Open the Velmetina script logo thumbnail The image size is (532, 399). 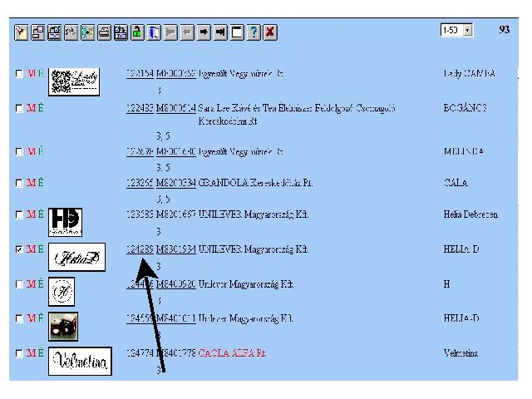(80, 362)
